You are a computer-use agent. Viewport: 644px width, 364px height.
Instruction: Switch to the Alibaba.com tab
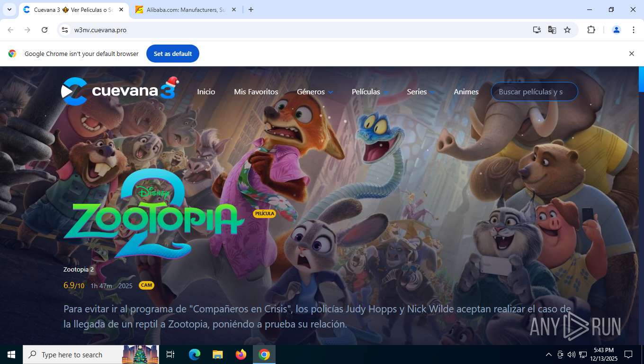pyautogui.click(x=185, y=9)
